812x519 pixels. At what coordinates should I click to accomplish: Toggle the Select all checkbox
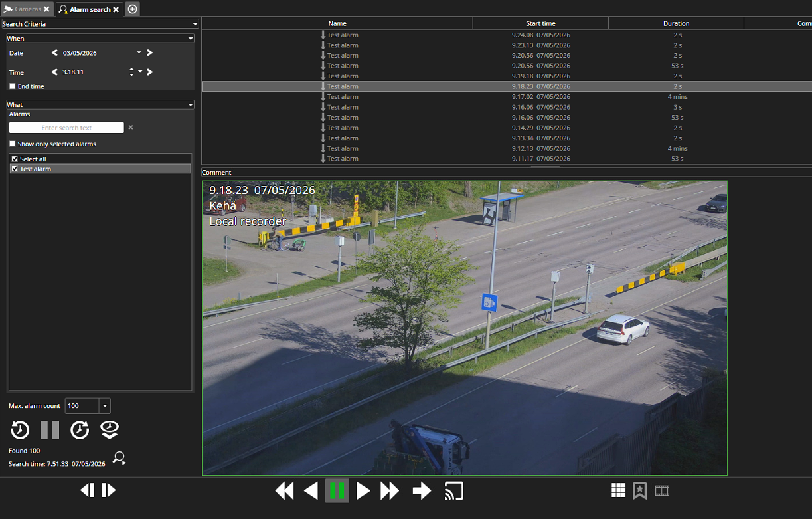click(15, 159)
